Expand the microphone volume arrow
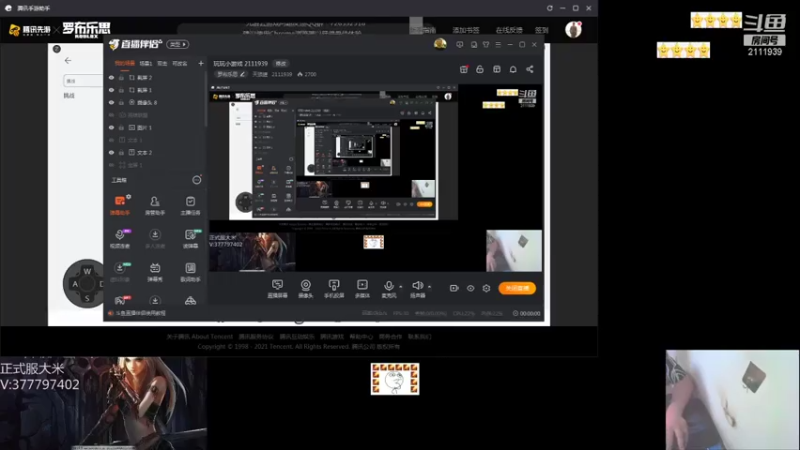 pyautogui.click(x=401, y=286)
